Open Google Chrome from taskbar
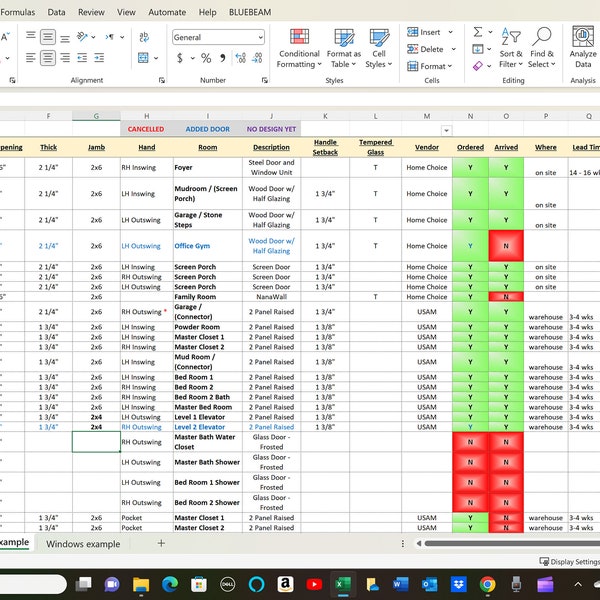This screenshot has width=600, height=600. (x=488, y=584)
